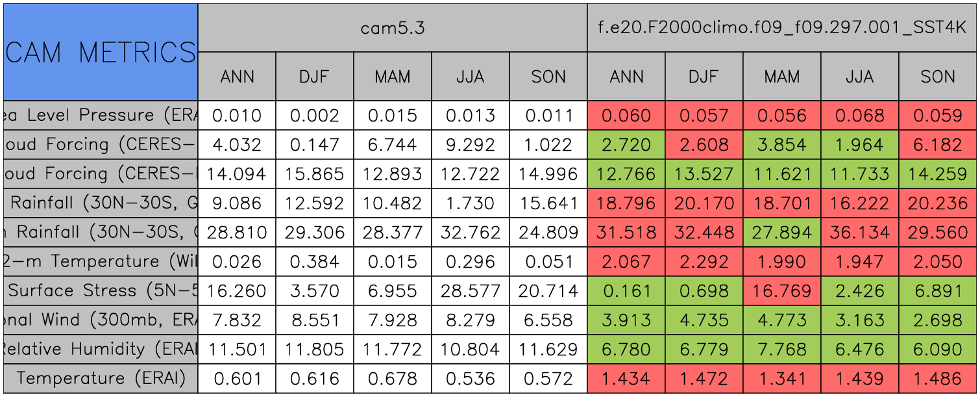The width and height of the screenshot is (980, 397).
Task: Click the Sea Level Pressure row label
Action: [x=100, y=116]
